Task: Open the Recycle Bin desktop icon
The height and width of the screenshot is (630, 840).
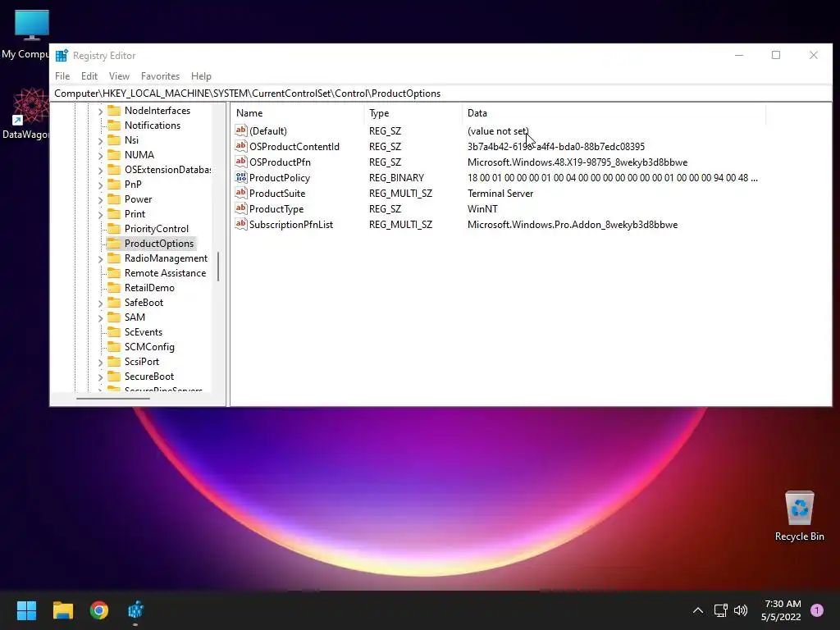Action: 799,516
